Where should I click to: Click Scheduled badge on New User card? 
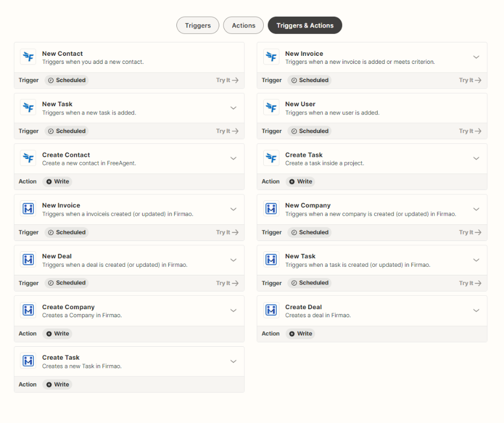click(309, 131)
